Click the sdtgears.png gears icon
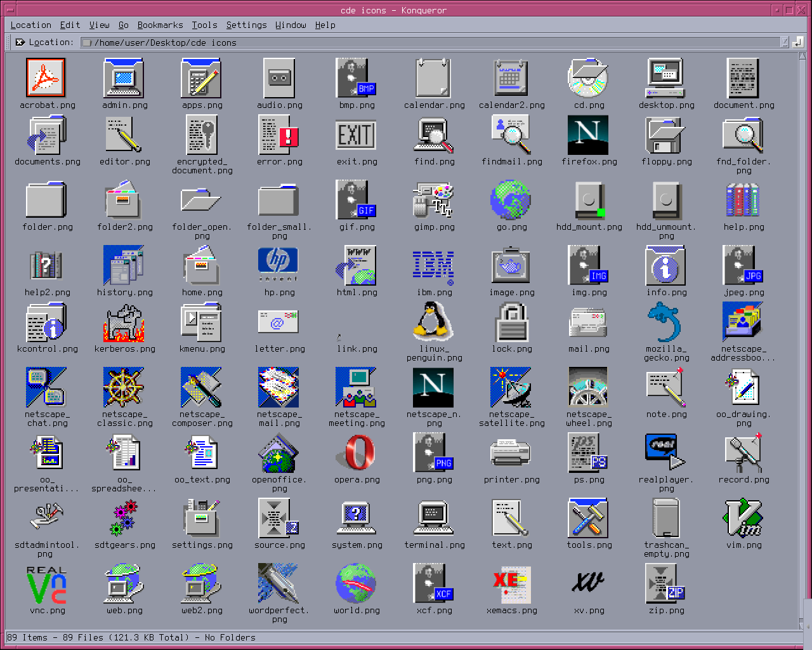Image resolution: width=812 pixels, height=650 pixels. point(124,518)
